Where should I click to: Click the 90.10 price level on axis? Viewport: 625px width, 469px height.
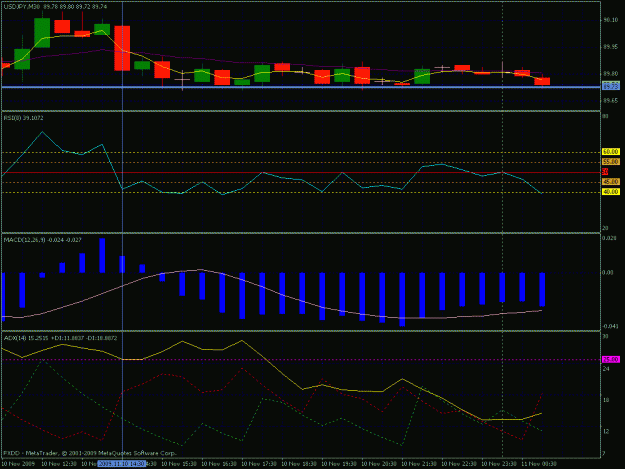point(610,20)
